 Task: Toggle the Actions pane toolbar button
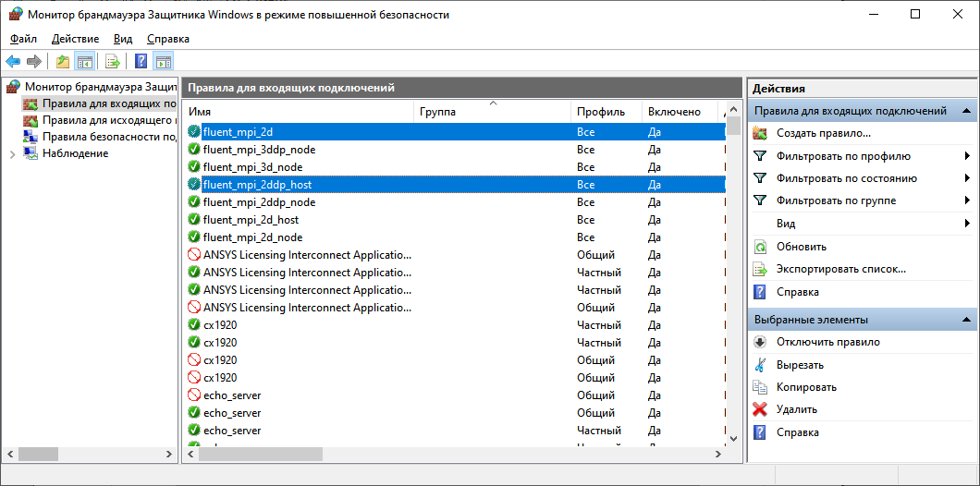(164, 62)
